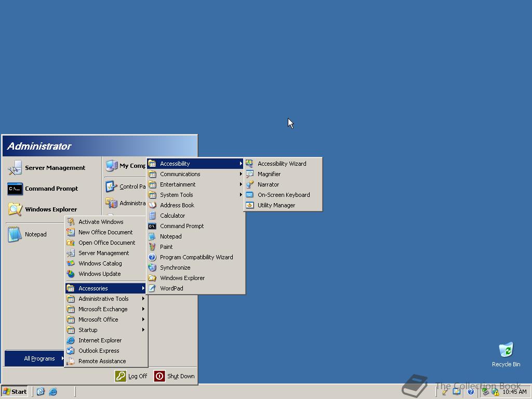
Task: Click the help question mark tray icon
Action: coord(471,392)
